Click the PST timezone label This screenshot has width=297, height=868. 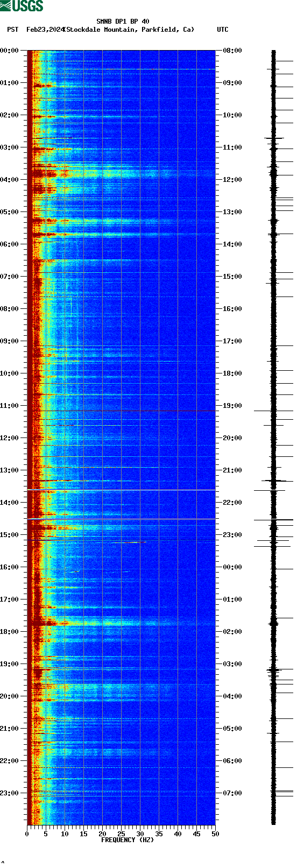point(13,30)
